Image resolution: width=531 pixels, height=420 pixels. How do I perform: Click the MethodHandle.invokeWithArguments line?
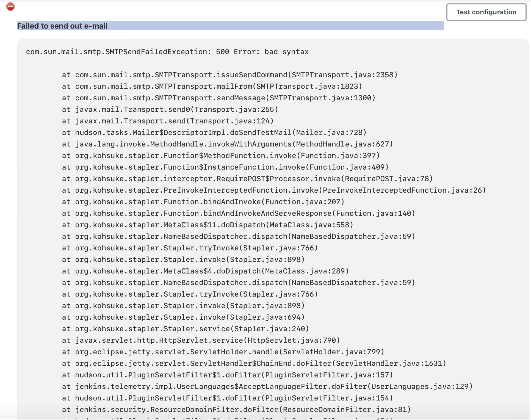coord(227,144)
